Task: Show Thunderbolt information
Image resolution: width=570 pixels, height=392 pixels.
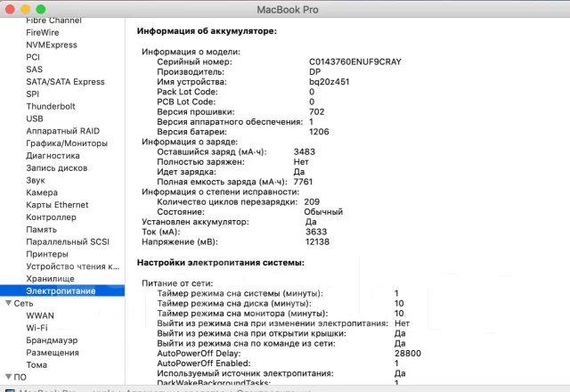Action: coord(51,107)
